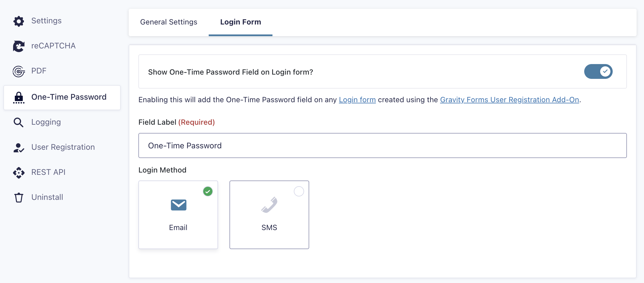644x283 pixels.
Task: Click the REST API diamond icon
Action: (19, 173)
